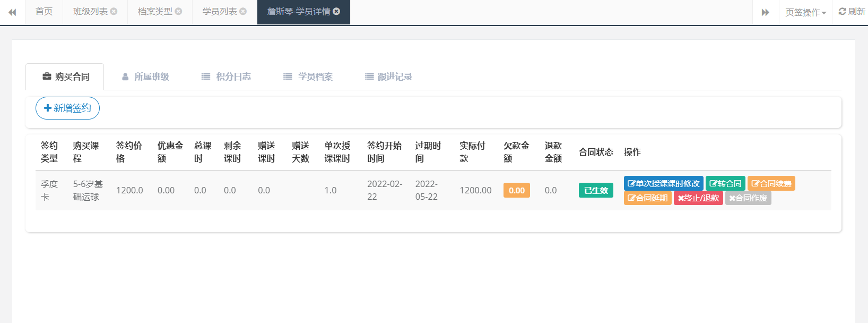The height and width of the screenshot is (323, 868).
Task: Show the 跟进记录 tab
Action: point(389,76)
